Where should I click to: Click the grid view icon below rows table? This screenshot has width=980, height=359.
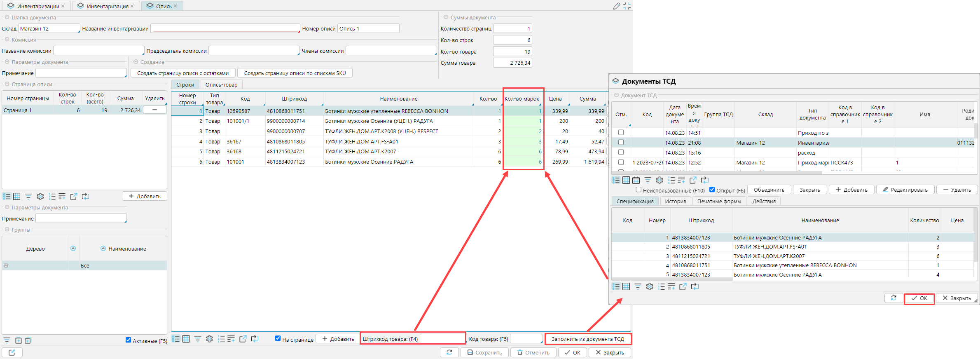click(186, 339)
